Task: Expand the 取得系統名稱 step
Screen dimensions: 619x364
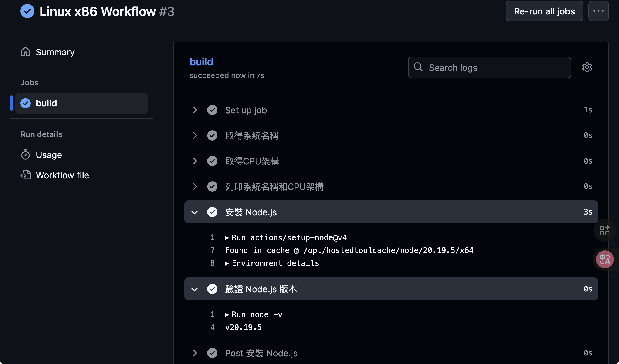Action: 195,136
